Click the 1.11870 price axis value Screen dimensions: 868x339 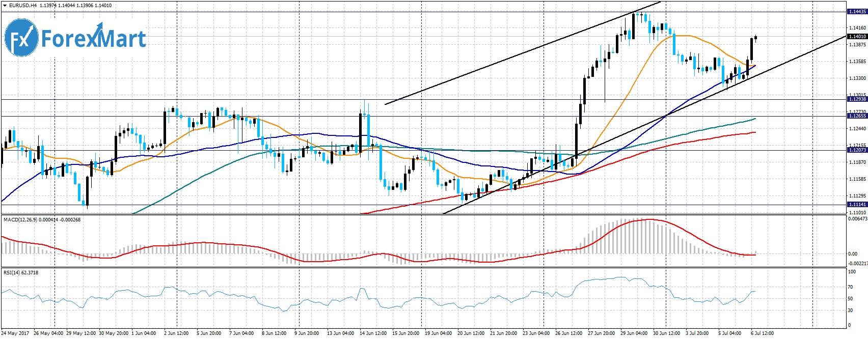coord(858,162)
